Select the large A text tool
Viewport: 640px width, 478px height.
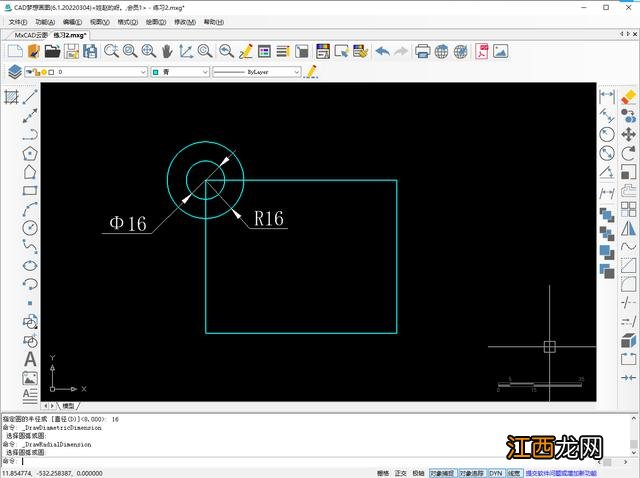click(30, 359)
